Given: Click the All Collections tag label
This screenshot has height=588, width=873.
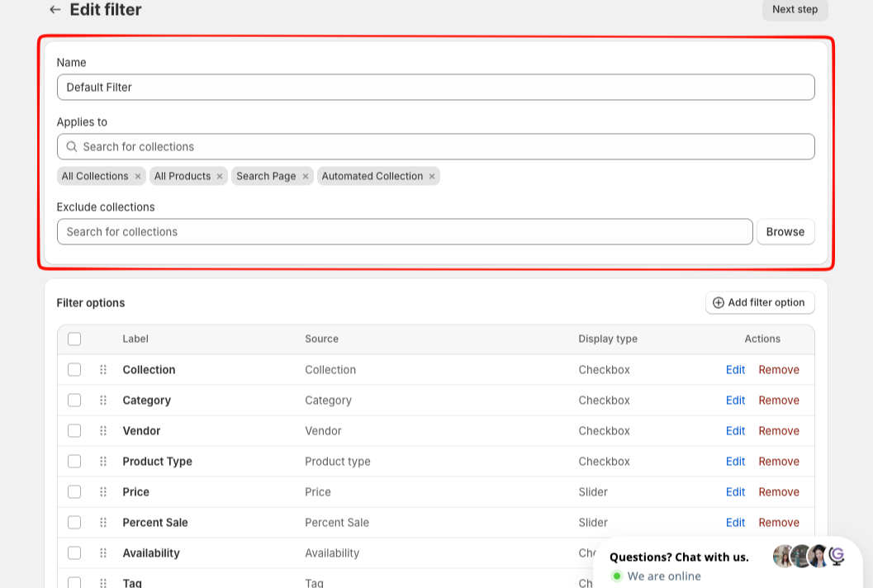Looking at the screenshot, I should tap(95, 177).
